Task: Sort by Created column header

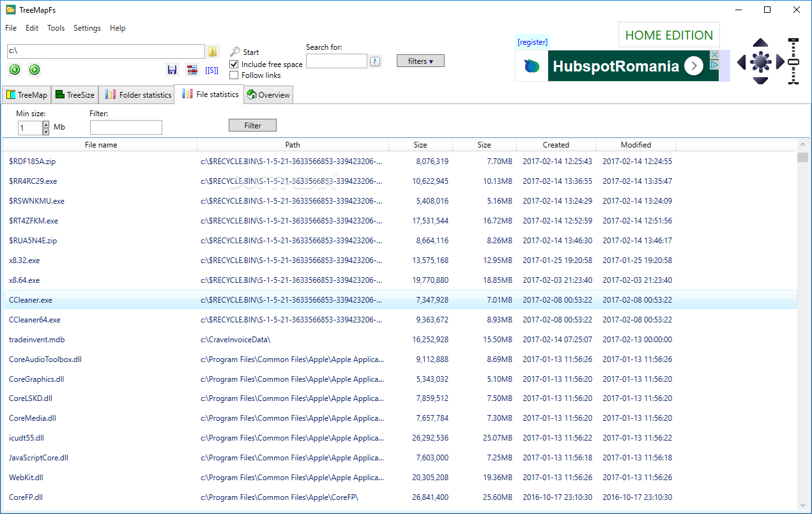Action: pyautogui.click(x=556, y=145)
